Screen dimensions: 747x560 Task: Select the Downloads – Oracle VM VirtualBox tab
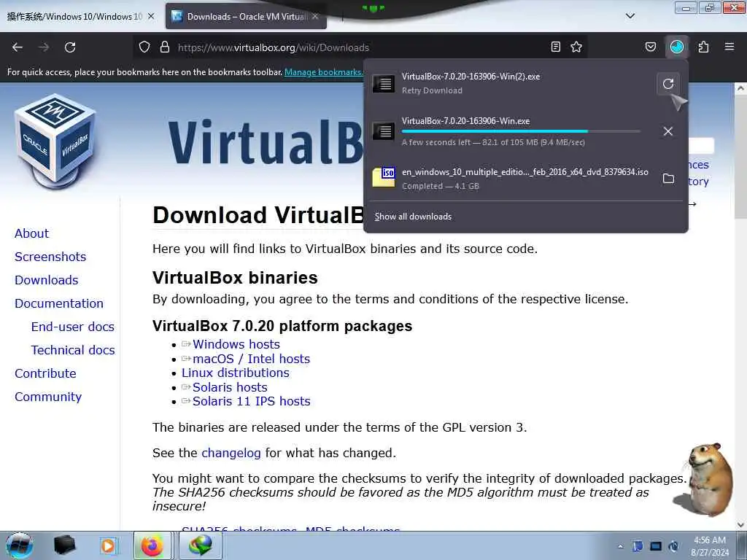click(x=246, y=16)
